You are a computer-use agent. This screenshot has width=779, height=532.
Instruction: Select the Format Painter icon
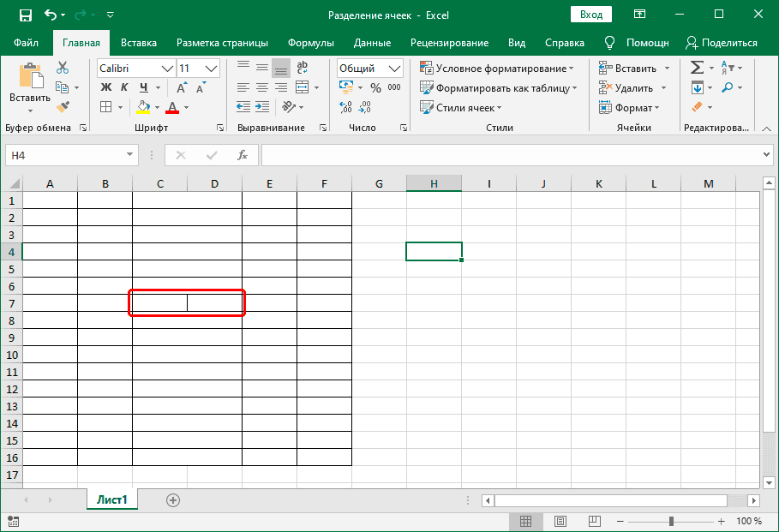pyautogui.click(x=61, y=106)
